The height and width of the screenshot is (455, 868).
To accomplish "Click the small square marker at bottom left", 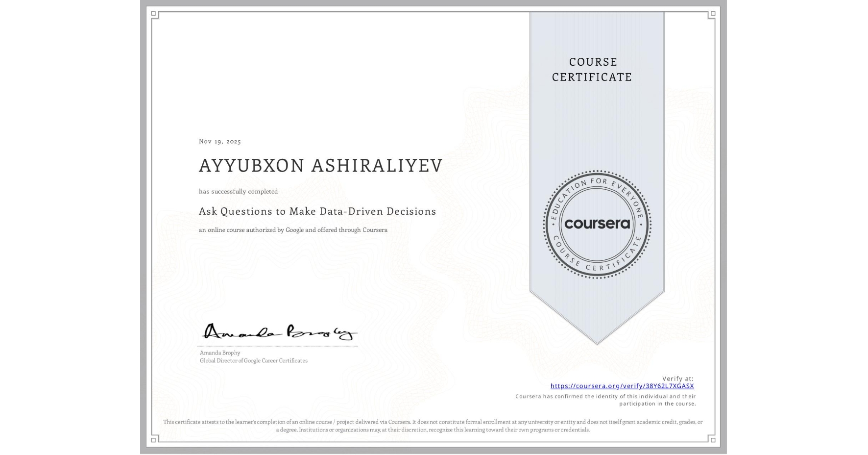I will tap(153, 440).
